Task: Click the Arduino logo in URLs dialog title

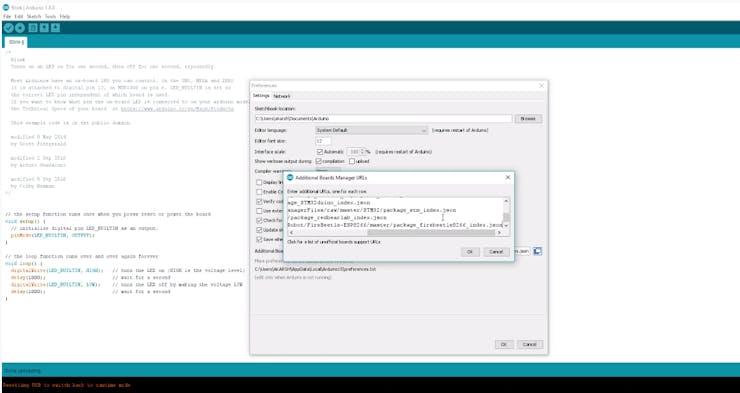Action: pyautogui.click(x=290, y=177)
